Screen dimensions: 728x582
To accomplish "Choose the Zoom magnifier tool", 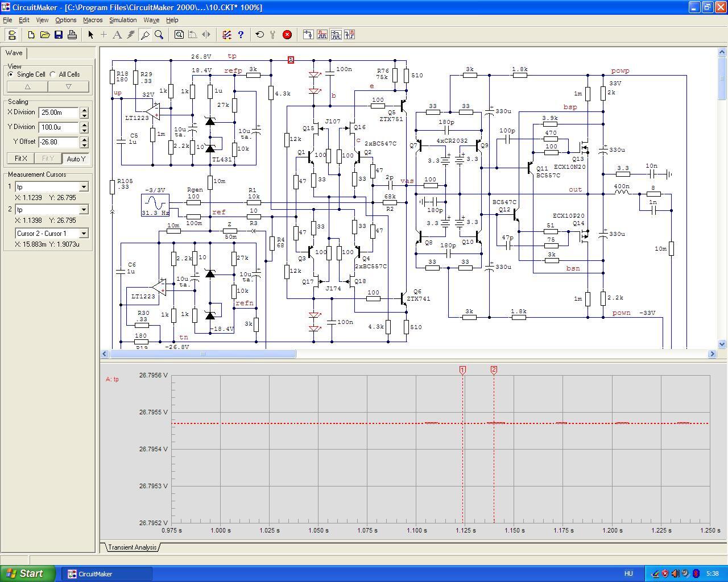I will 159,35.
